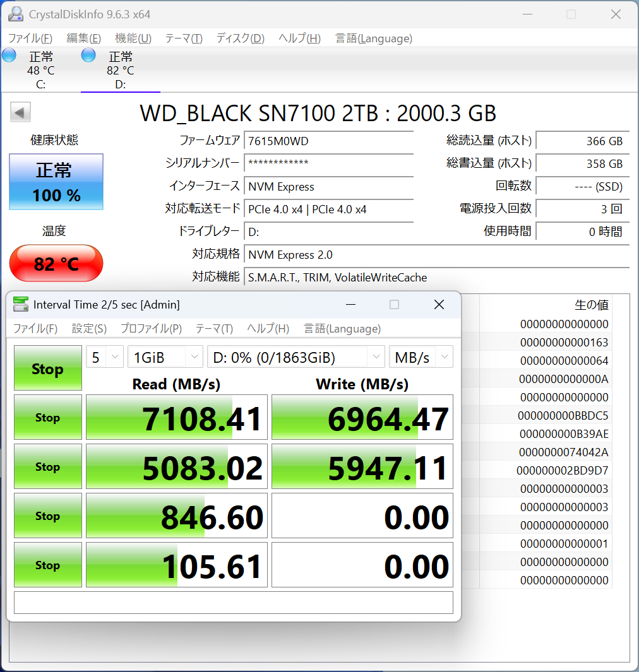Click the 生の値 column header

(592, 305)
